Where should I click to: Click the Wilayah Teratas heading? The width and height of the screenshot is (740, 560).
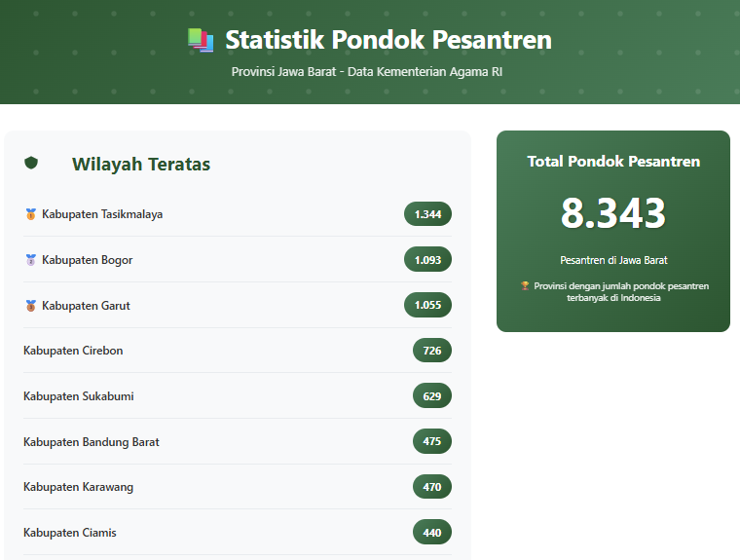(141, 165)
